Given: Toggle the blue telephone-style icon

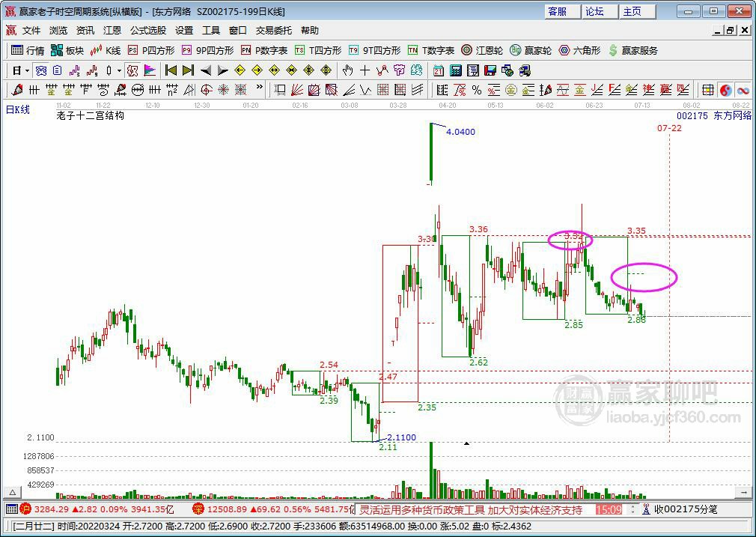Looking at the screenshot, I should (x=41, y=71).
